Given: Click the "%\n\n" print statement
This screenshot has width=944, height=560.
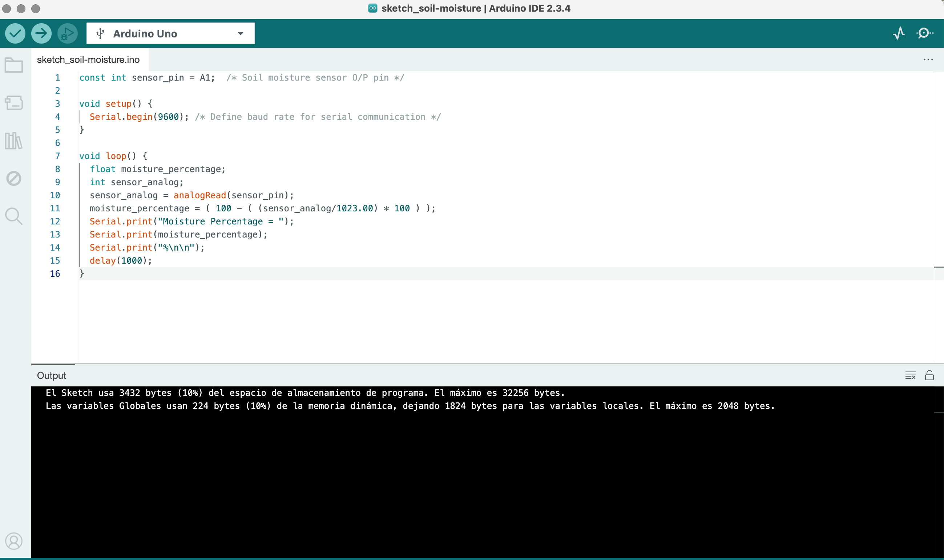Looking at the screenshot, I should pos(147,248).
